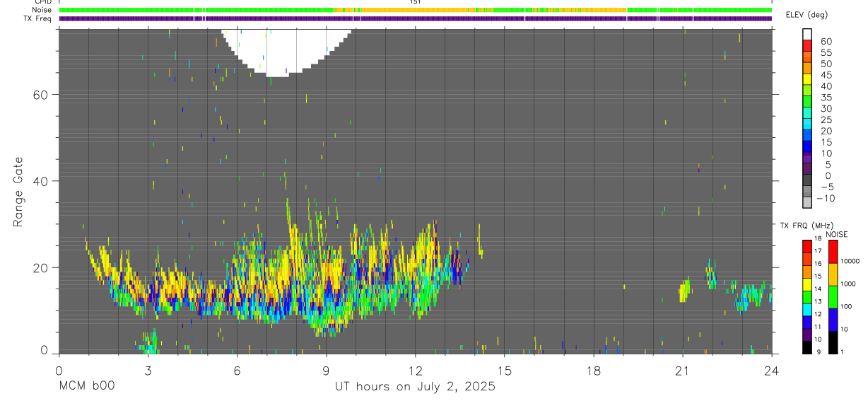The width and height of the screenshot is (868, 401).
Task: Click the 'MCM b00' station label
Action: click(x=86, y=387)
